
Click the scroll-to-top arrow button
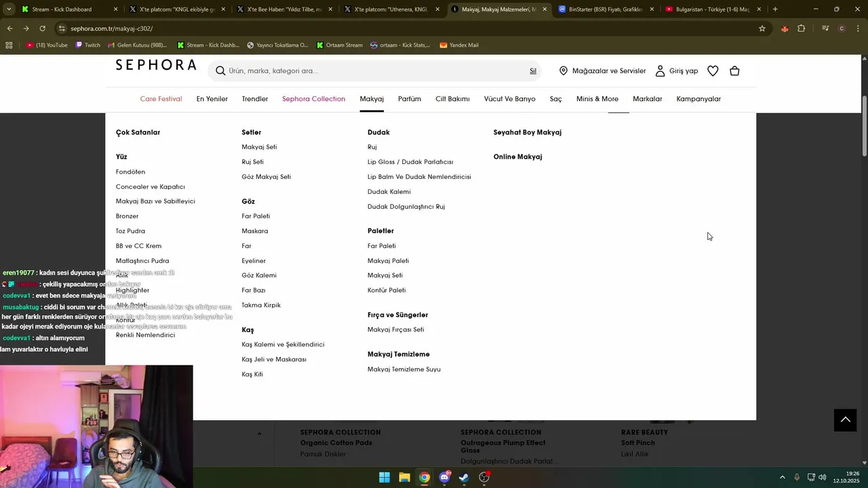pos(845,420)
